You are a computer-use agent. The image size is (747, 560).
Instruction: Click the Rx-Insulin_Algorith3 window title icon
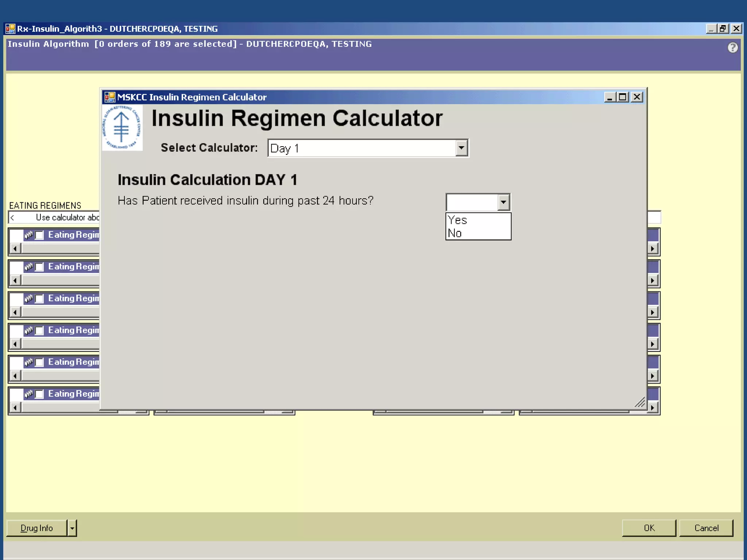pyautogui.click(x=11, y=29)
